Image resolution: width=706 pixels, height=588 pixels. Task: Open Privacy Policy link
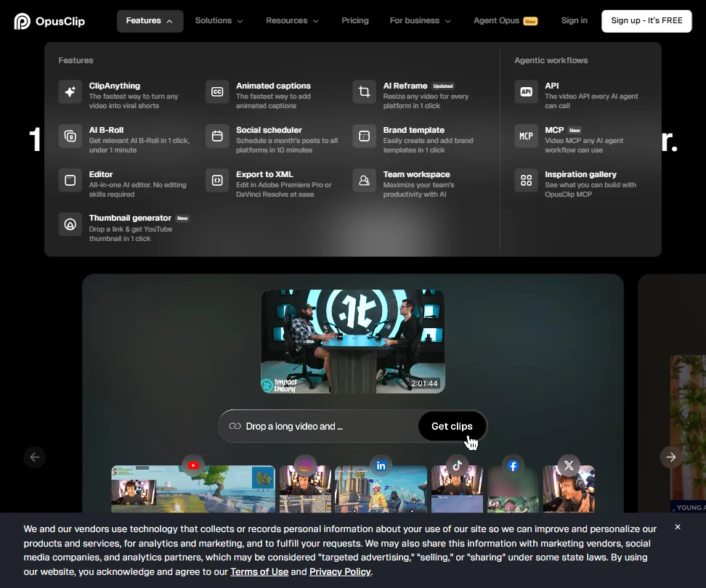pos(340,572)
